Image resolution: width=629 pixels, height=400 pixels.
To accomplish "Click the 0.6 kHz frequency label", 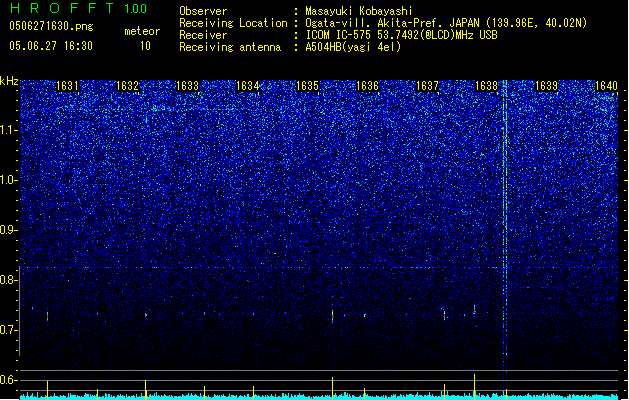I will (x=8, y=380).
